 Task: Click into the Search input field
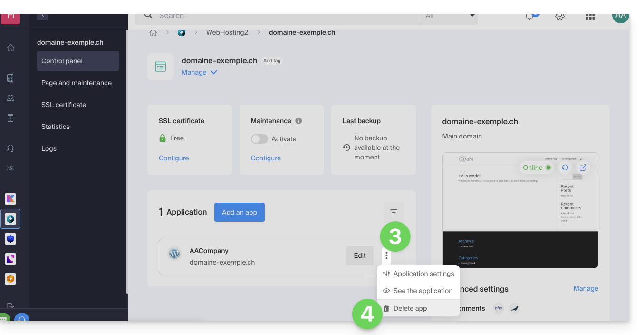[285, 16]
